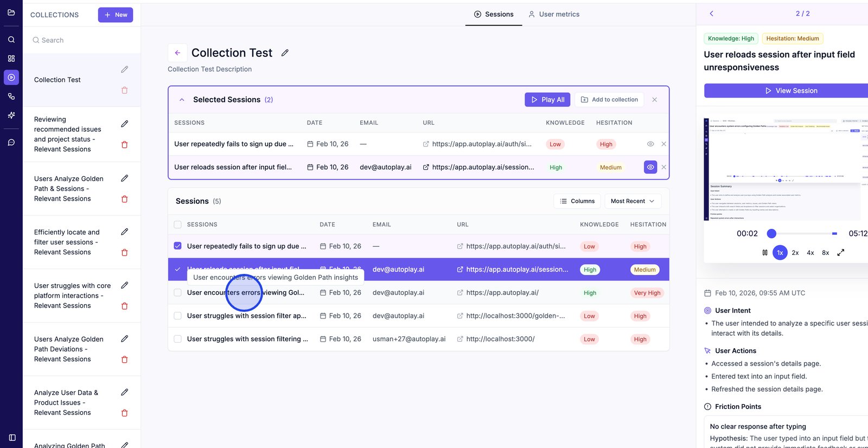
Task: Delete the Collection Test sidebar collection
Action: [x=125, y=91]
